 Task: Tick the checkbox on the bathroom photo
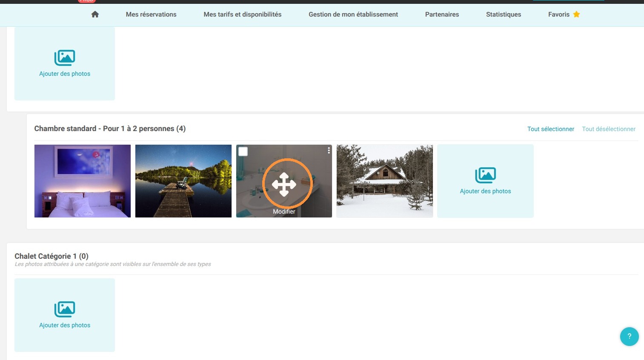pyautogui.click(x=243, y=151)
